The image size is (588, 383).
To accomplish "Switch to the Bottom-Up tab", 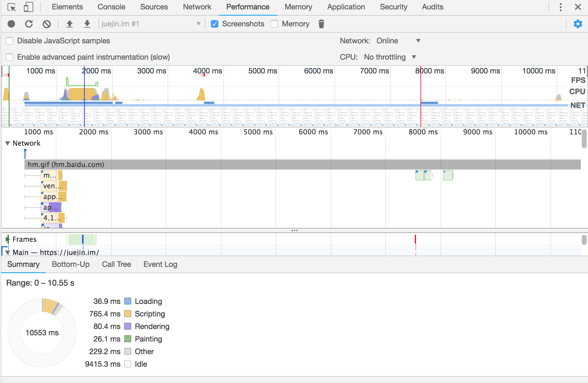I will coord(71,264).
